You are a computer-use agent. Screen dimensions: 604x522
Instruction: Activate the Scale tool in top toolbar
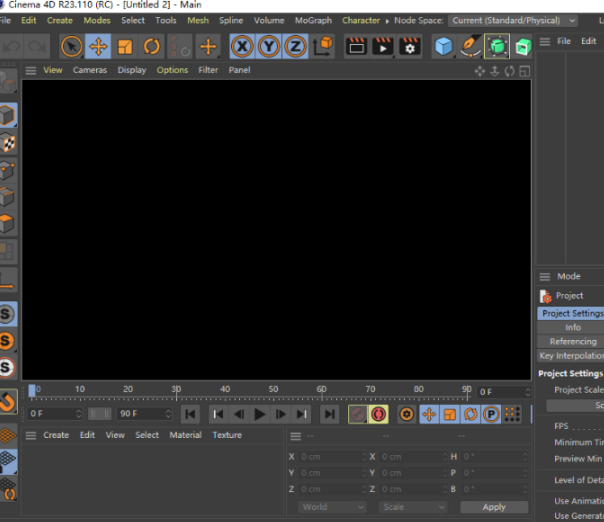pos(125,47)
